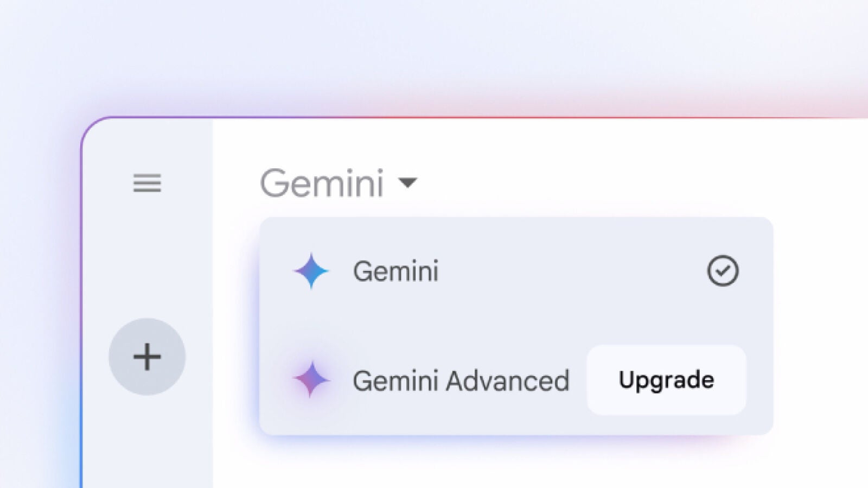Click the plus new chat icon
The height and width of the screenshot is (488, 868).
(x=147, y=357)
